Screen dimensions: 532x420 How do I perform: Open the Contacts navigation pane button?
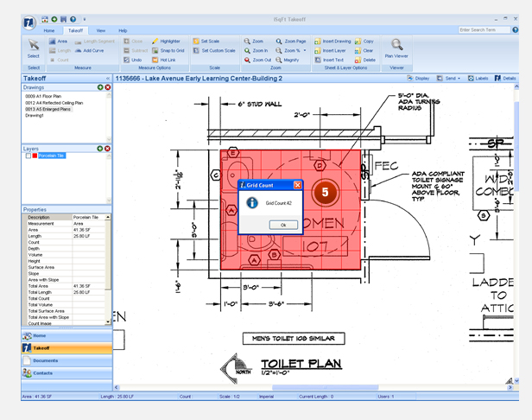(66, 372)
